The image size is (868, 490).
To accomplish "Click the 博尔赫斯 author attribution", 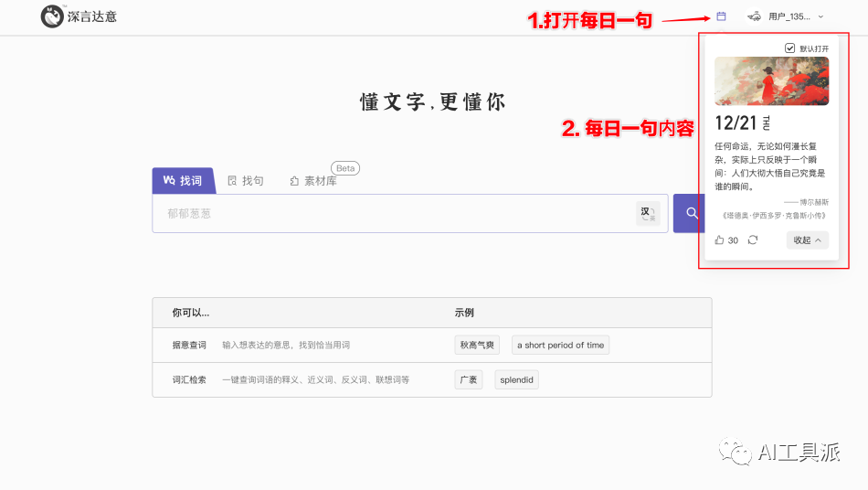I will [x=807, y=202].
